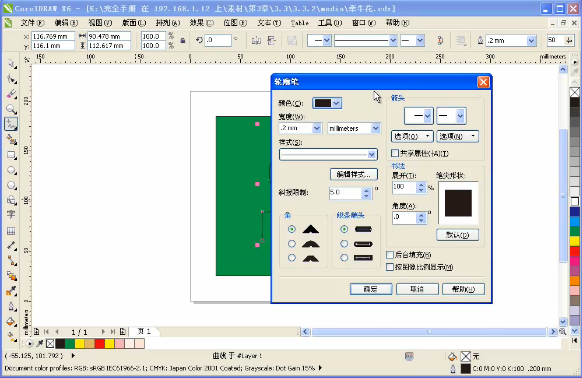
Task: Go to previous page arrow in navigator
Action: click(x=57, y=332)
